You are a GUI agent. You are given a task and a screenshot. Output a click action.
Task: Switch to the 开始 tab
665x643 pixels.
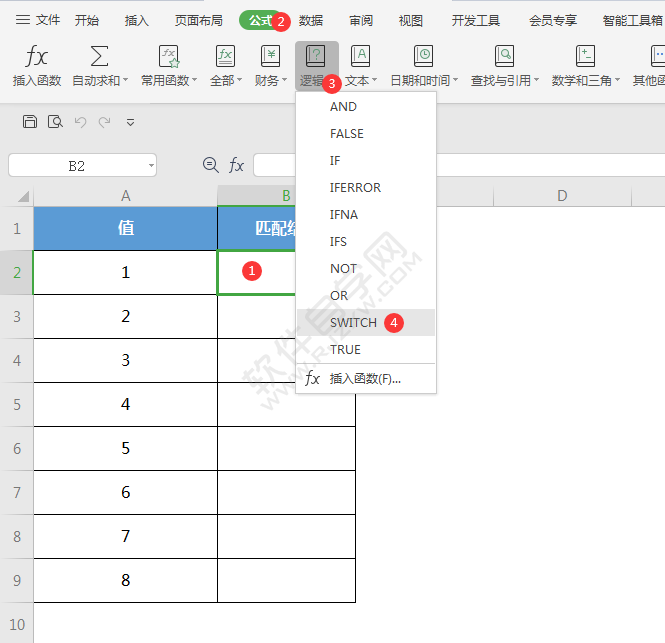coord(87,20)
